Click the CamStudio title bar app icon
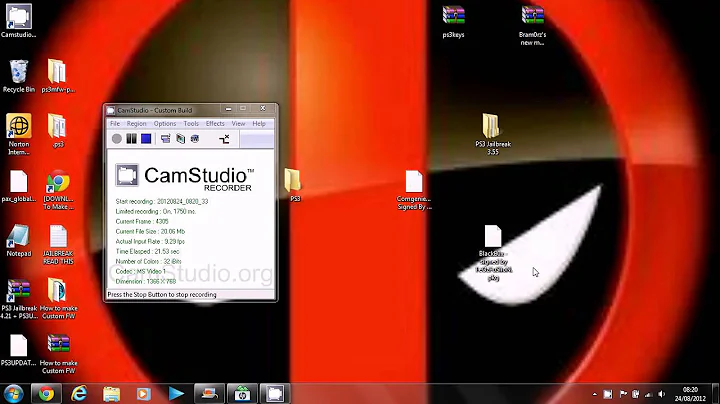Image resolution: width=720 pixels, height=404 pixels. 111,110
